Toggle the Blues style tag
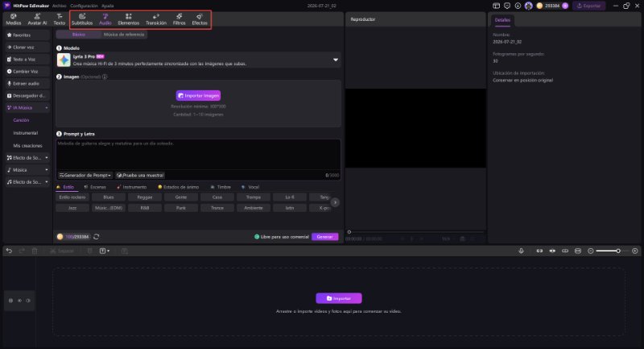 [x=109, y=197]
